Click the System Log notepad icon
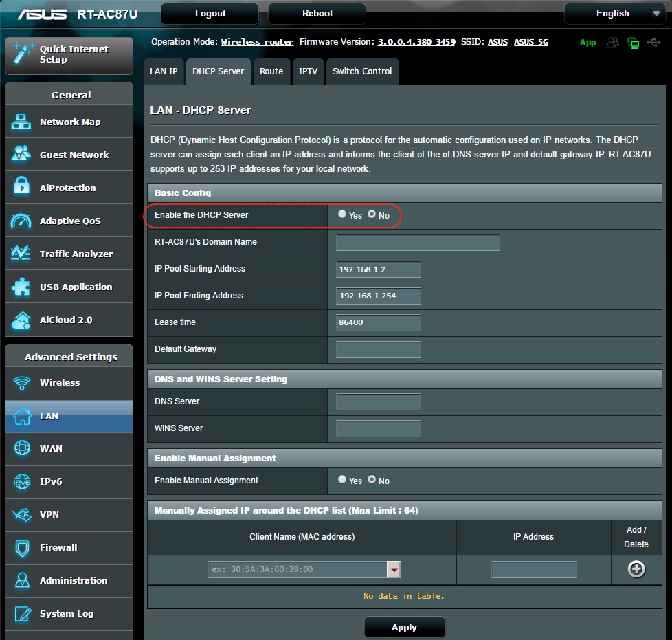672x640 pixels. pyautogui.click(x=23, y=614)
